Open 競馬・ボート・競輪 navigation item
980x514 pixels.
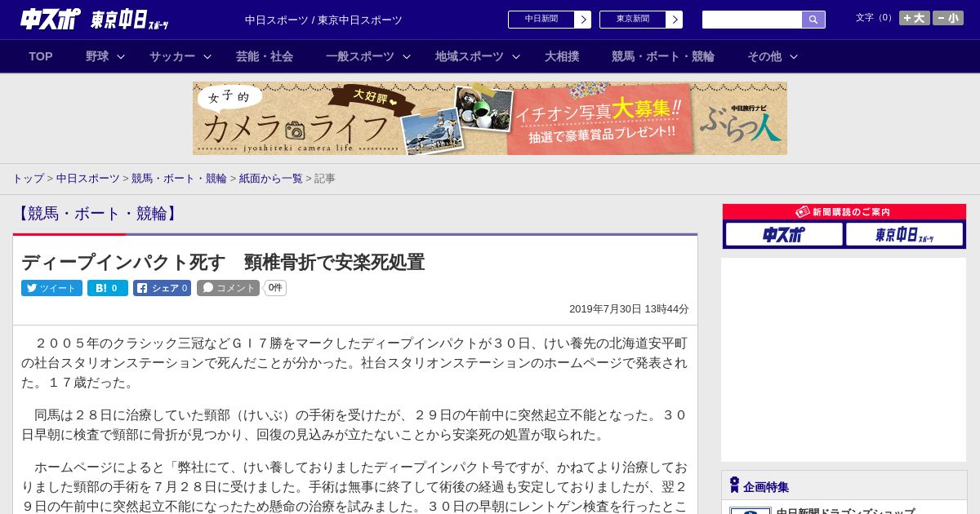(x=663, y=56)
